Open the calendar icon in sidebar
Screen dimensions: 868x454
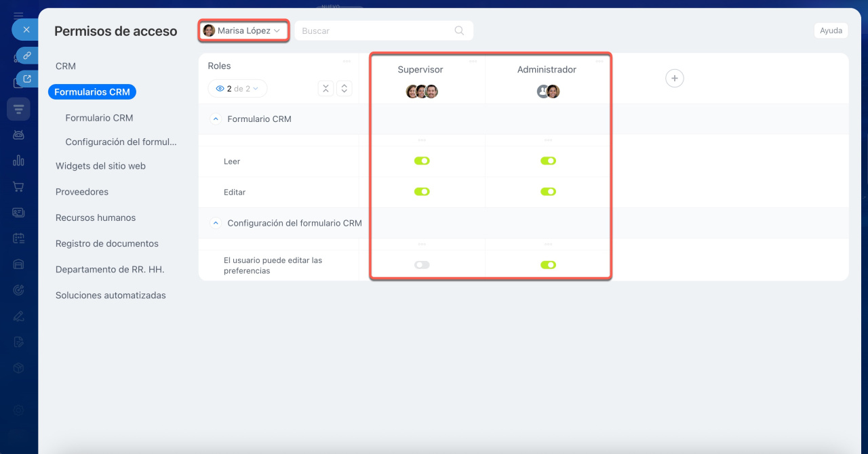click(18, 238)
